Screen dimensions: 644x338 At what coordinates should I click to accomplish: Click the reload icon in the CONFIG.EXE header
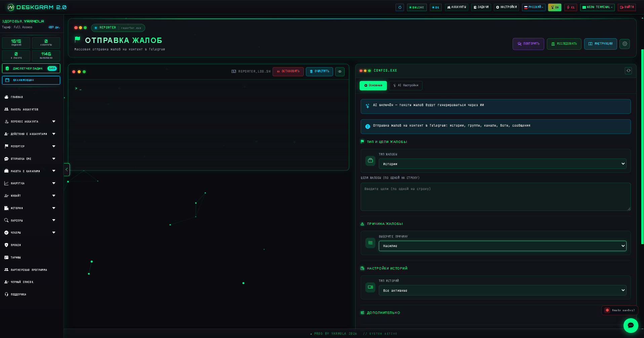tap(628, 70)
